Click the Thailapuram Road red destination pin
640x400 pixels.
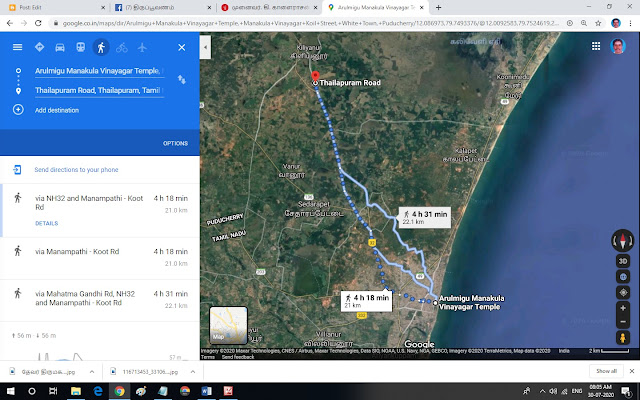pyautogui.click(x=315, y=76)
